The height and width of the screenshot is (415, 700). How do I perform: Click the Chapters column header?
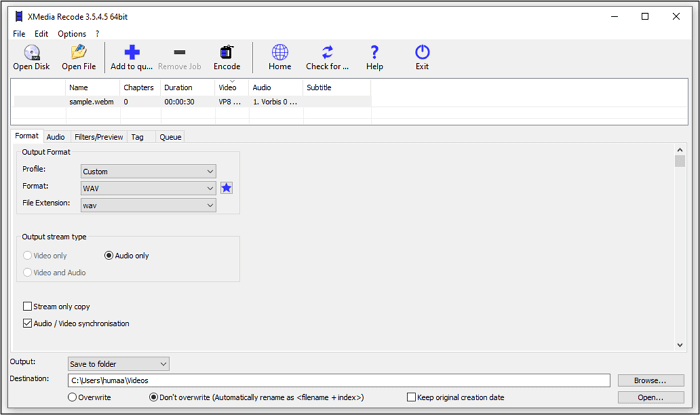tap(140, 87)
